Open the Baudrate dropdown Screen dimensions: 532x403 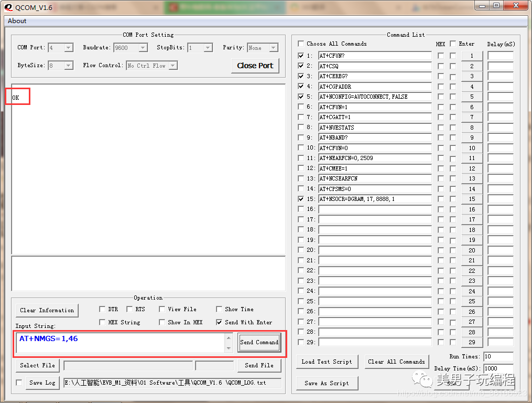click(143, 48)
